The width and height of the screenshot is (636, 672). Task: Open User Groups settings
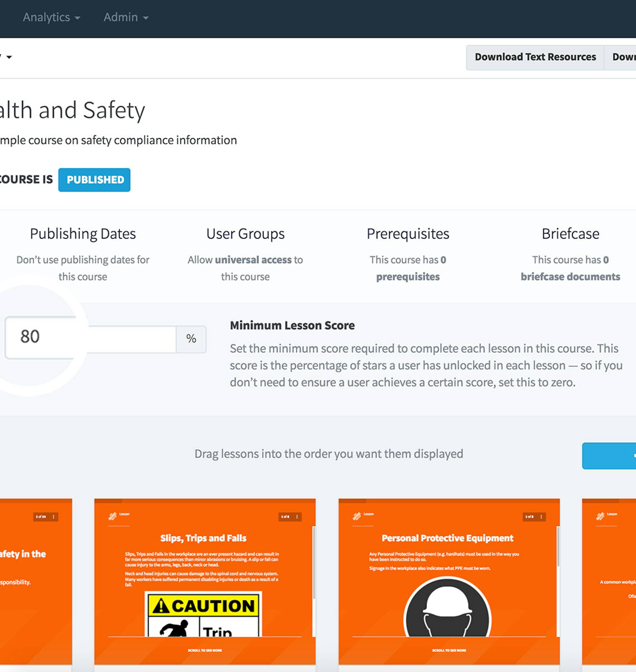tap(245, 254)
